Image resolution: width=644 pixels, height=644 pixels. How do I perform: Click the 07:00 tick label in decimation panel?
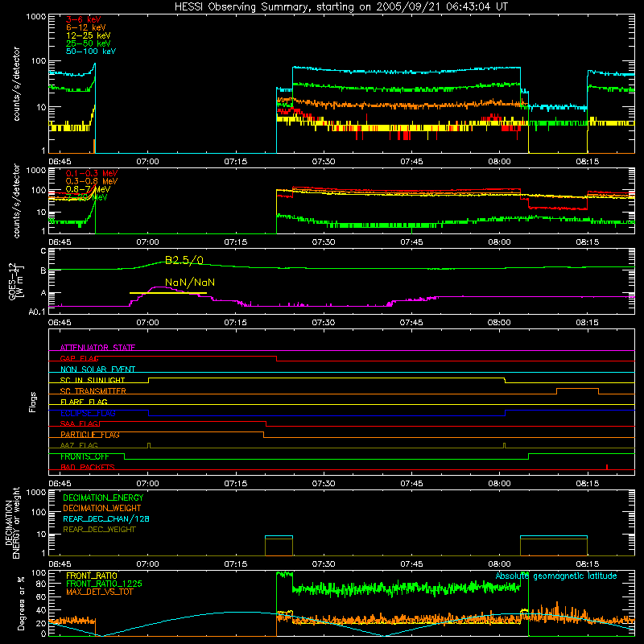click(x=147, y=564)
